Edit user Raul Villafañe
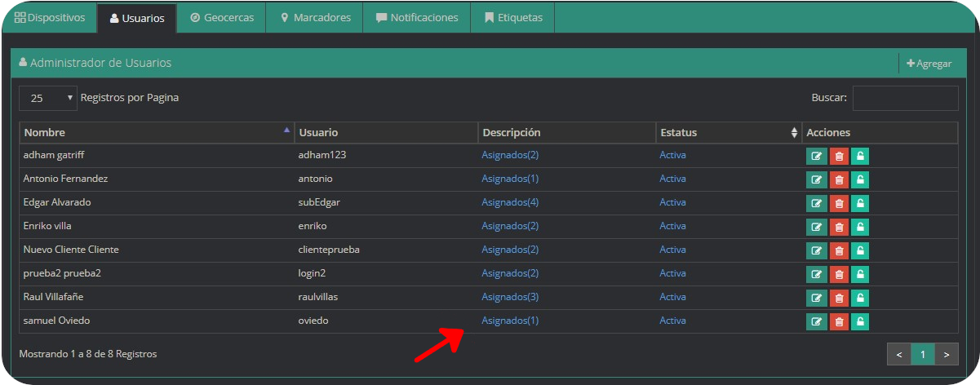 [x=816, y=298]
